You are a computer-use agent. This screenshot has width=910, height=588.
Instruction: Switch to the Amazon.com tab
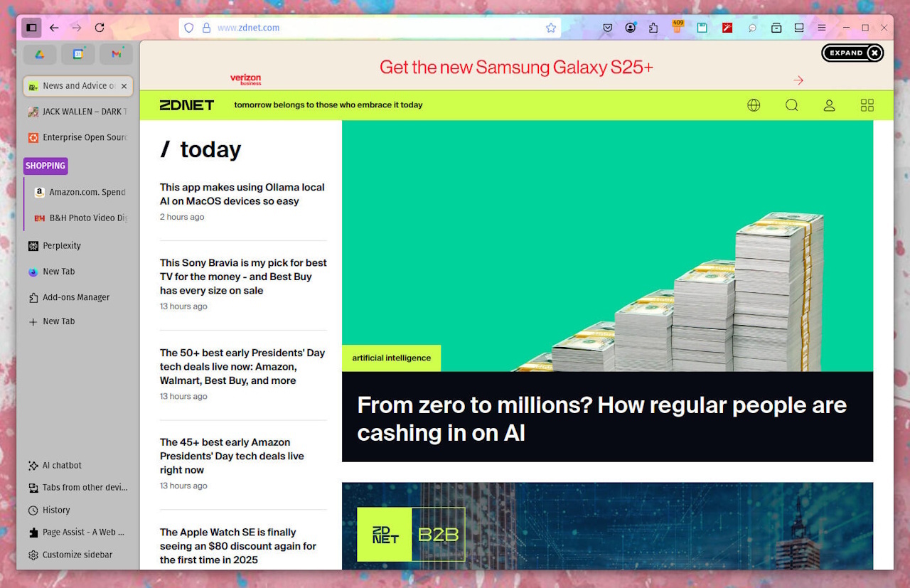80,192
